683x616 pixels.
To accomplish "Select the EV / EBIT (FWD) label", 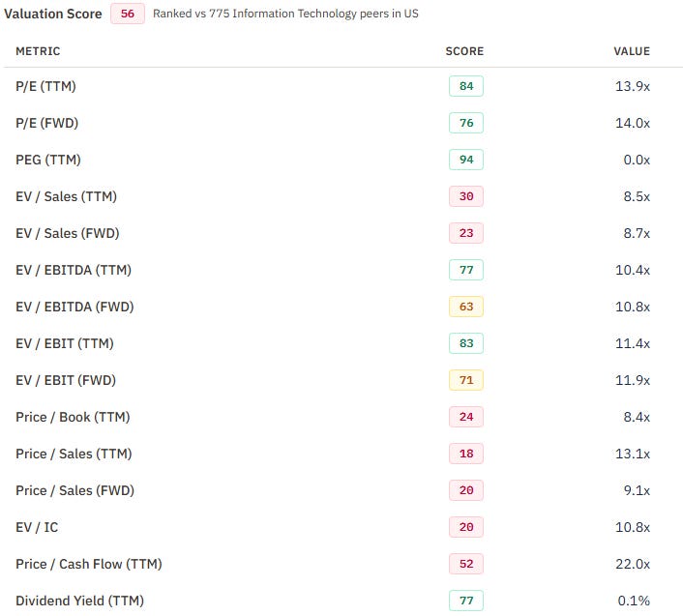I will 66,380.
